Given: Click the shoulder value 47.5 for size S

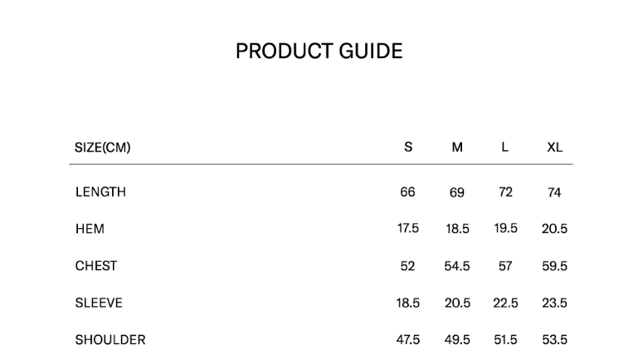Looking at the screenshot, I should click(x=408, y=340).
